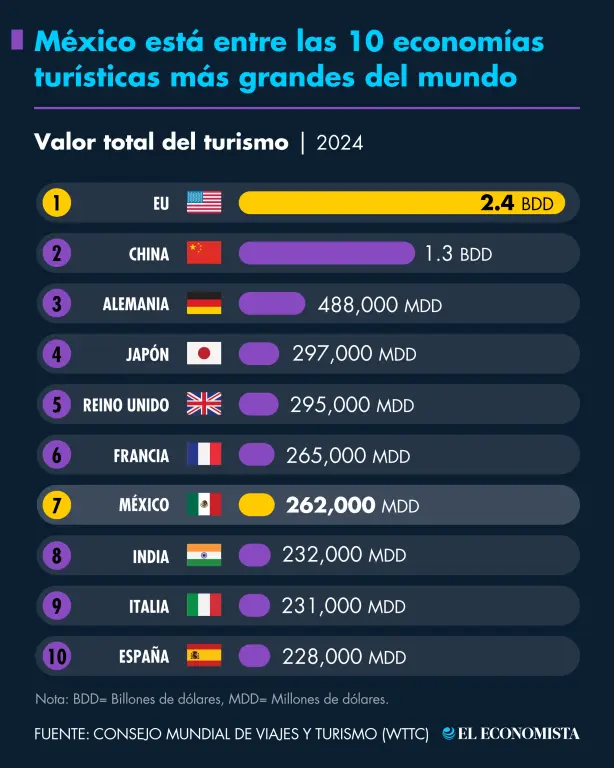Click the Germany flag next to ALEMANIA
The height and width of the screenshot is (768, 614).
[x=204, y=303]
